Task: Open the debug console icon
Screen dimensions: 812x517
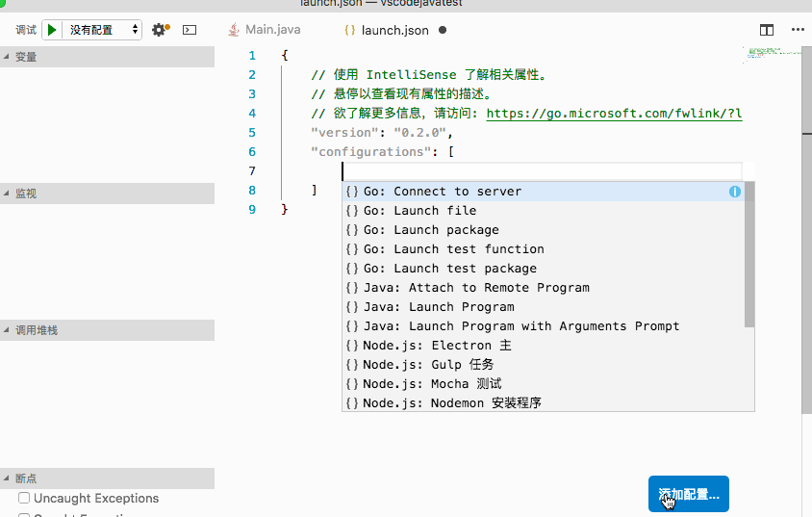Action: [x=190, y=30]
